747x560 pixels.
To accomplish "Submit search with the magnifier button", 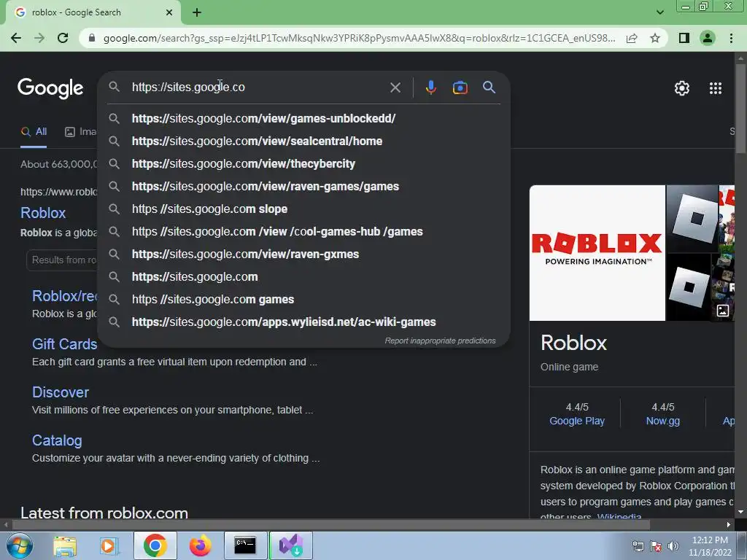I will coord(489,87).
